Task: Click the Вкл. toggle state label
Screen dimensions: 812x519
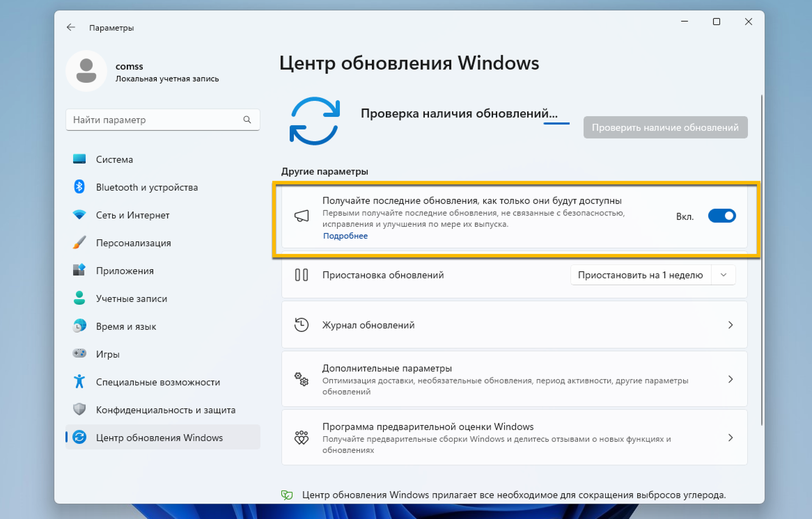Action: [x=685, y=216]
